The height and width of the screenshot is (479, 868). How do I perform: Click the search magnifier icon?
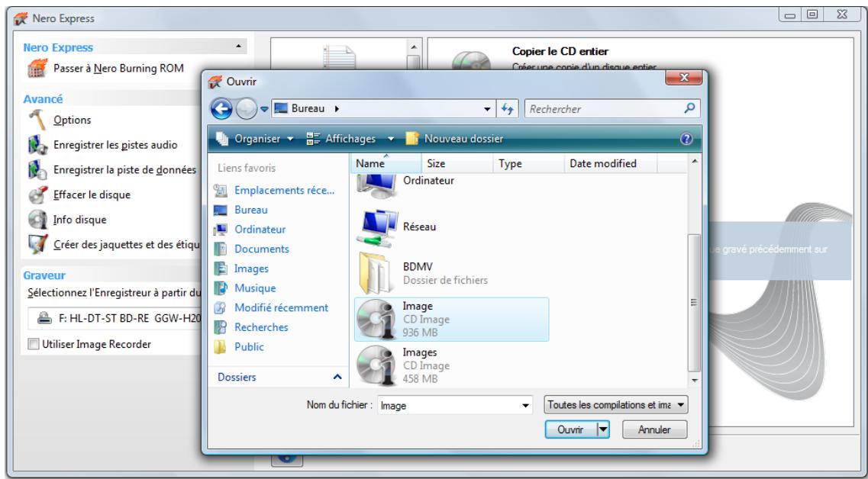click(x=689, y=108)
